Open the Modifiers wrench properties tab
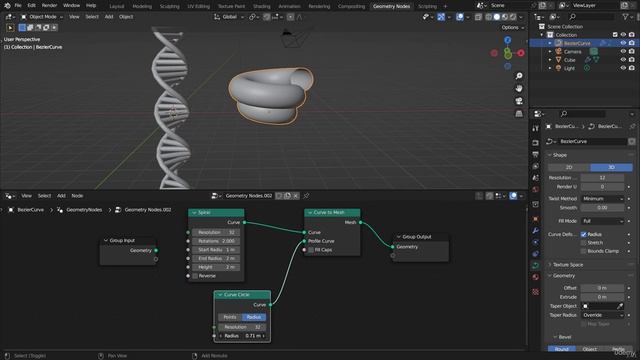The width and height of the screenshot is (640, 360). pyautogui.click(x=536, y=231)
